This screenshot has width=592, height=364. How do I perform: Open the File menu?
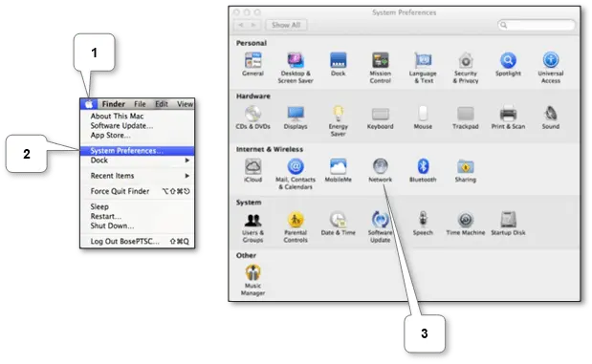tap(140, 104)
